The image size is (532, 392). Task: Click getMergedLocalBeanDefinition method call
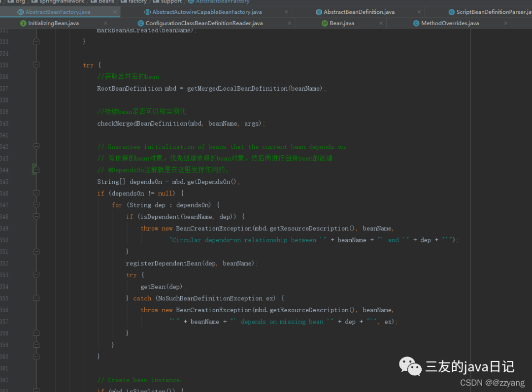click(x=237, y=89)
